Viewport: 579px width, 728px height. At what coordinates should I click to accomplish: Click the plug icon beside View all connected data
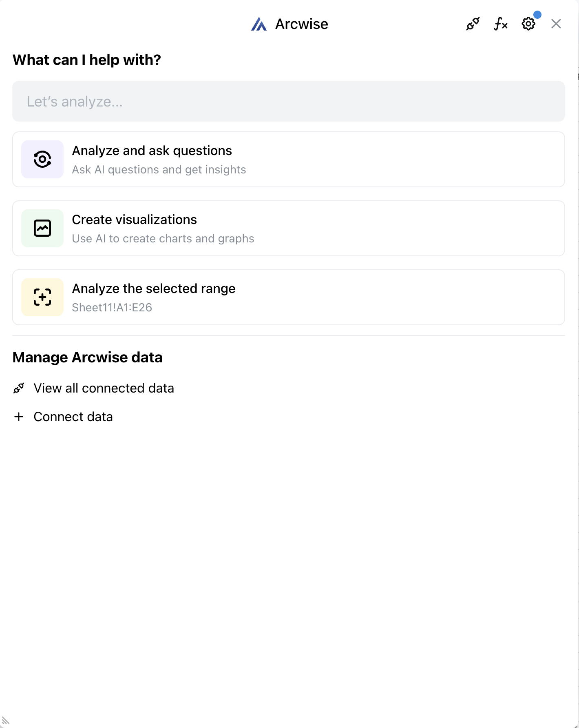[x=19, y=388]
